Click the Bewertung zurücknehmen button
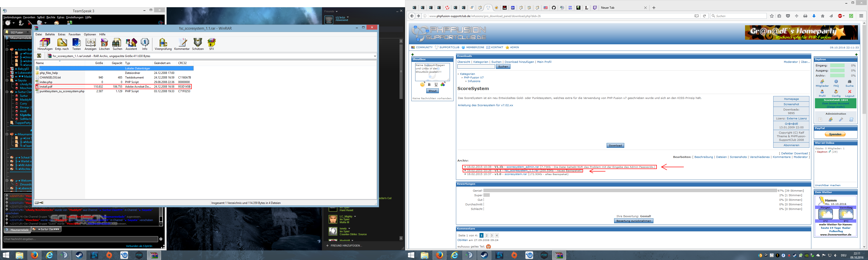This screenshot has width=868, height=260. coord(633,221)
